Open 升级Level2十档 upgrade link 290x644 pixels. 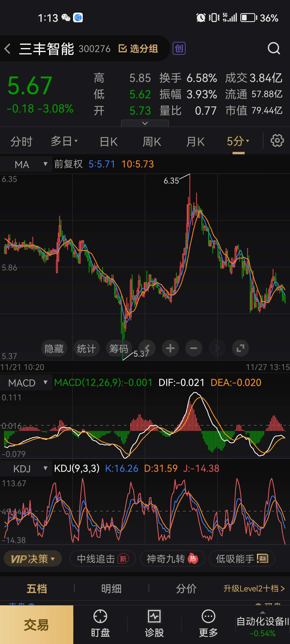tap(254, 589)
